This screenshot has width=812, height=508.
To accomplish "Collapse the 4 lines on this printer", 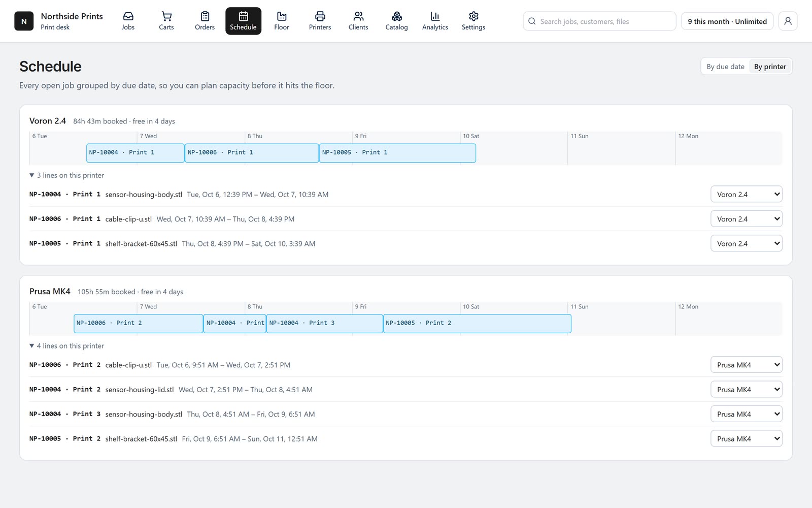I will pyautogui.click(x=66, y=346).
